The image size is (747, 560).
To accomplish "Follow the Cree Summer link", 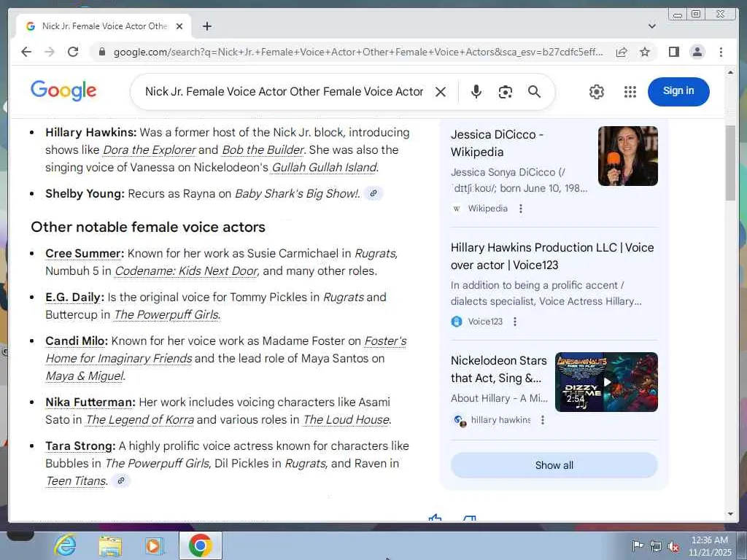I will [85, 253].
